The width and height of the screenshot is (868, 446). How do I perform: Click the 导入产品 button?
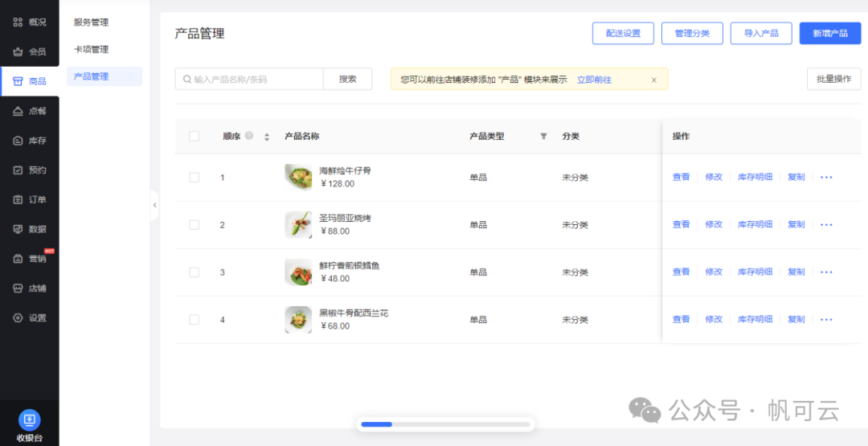pyautogui.click(x=761, y=33)
